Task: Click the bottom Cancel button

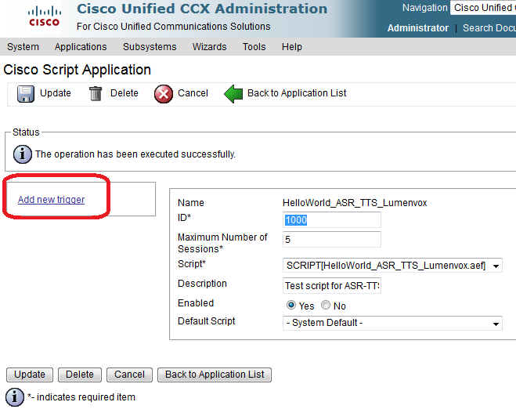Action: tap(129, 375)
